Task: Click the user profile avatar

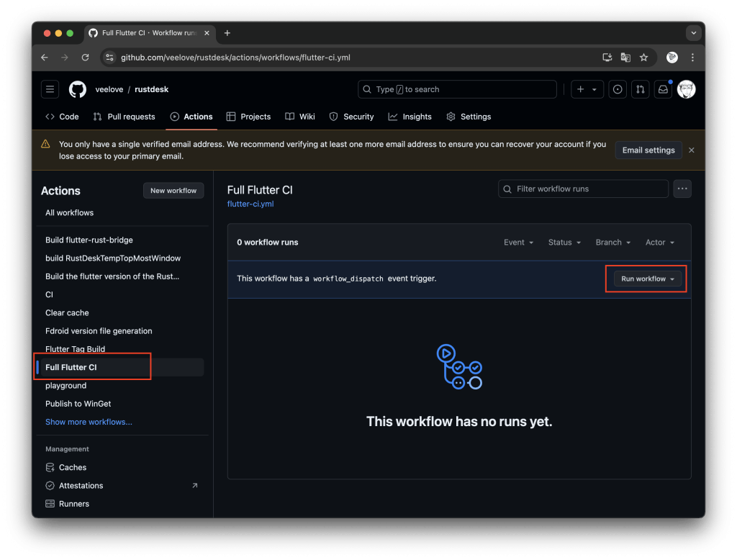Action: pyautogui.click(x=686, y=89)
